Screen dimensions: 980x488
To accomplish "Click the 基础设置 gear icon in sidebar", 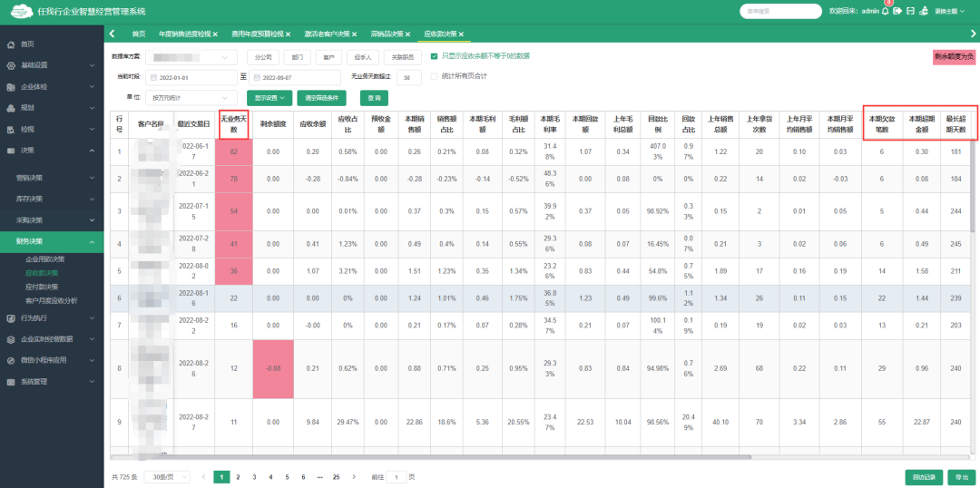I will [x=11, y=65].
